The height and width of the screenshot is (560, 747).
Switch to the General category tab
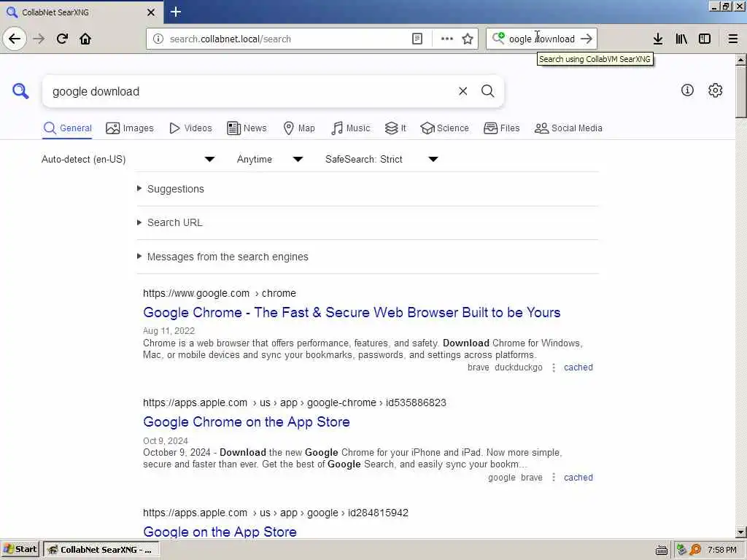coord(67,128)
